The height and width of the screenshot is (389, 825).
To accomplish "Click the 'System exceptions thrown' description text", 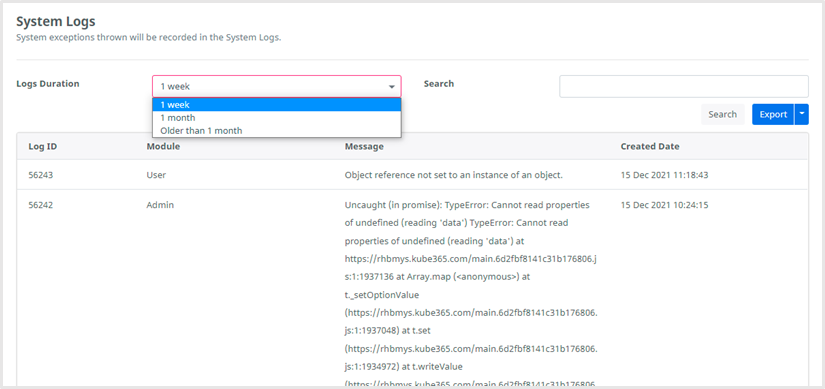I will pos(149,38).
